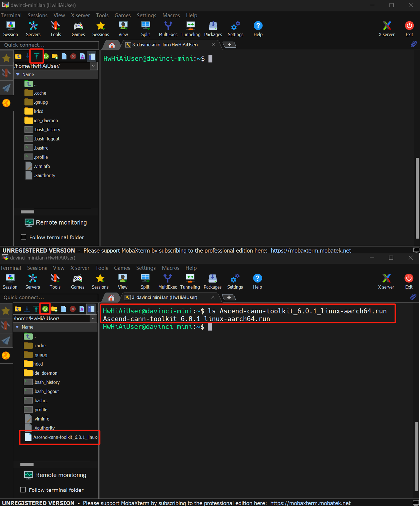Open the Macros menu in lower window
The width and height of the screenshot is (420, 506).
tap(171, 268)
